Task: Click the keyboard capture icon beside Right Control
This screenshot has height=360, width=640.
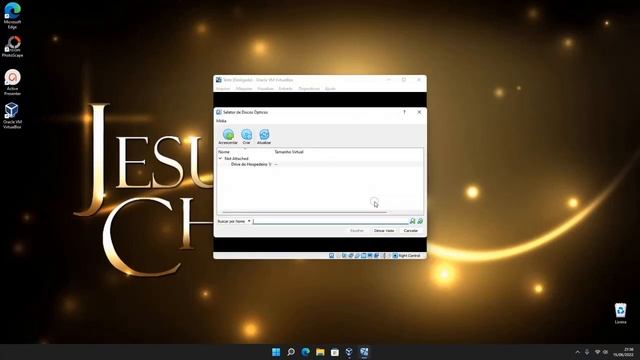Action: click(x=395, y=256)
